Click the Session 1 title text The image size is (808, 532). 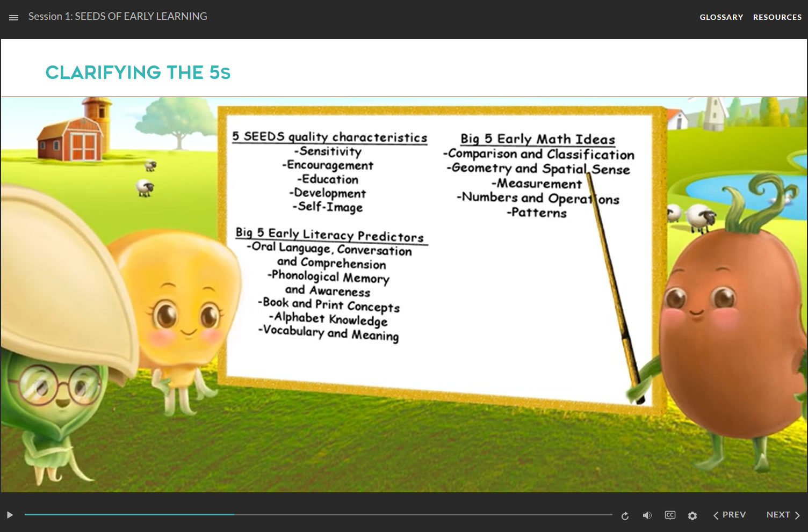(118, 17)
